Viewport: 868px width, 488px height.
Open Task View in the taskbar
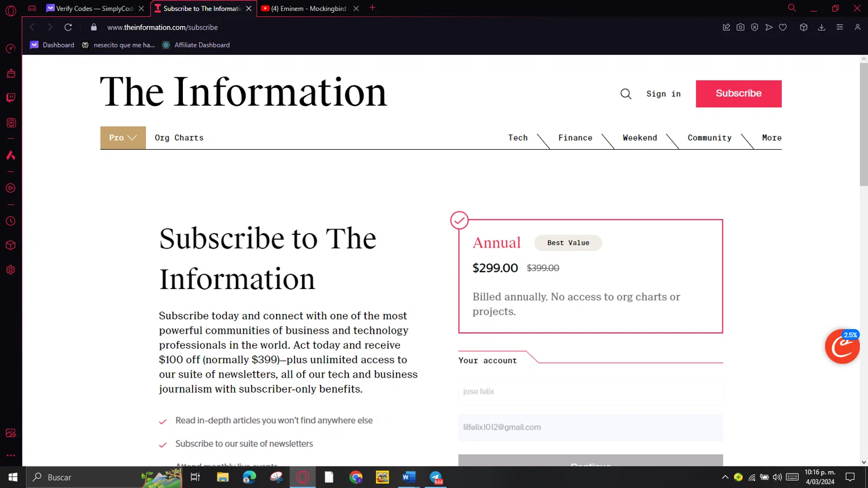pyautogui.click(x=195, y=477)
